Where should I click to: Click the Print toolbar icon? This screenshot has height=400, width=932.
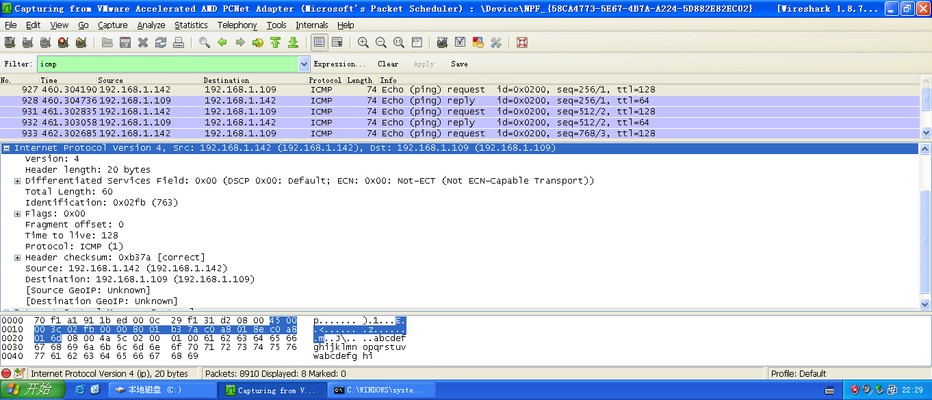click(x=178, y=43)
